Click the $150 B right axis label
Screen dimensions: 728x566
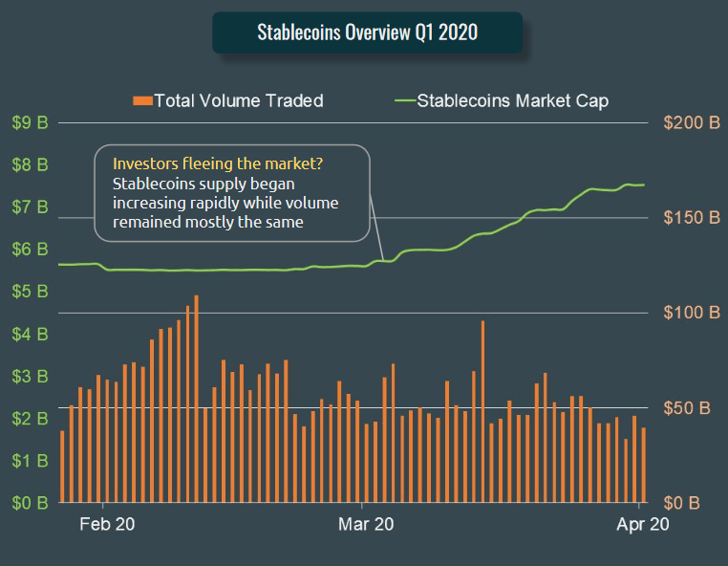coord(692,217)
